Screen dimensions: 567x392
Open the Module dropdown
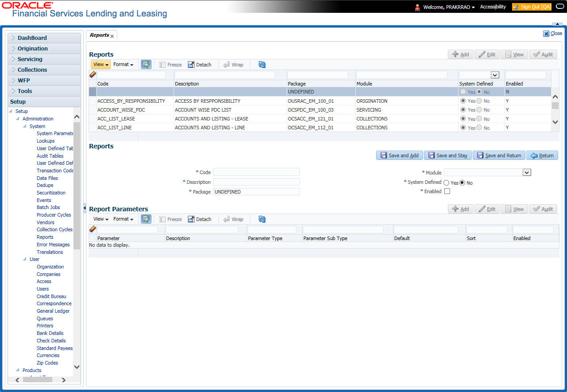[527, 172]
